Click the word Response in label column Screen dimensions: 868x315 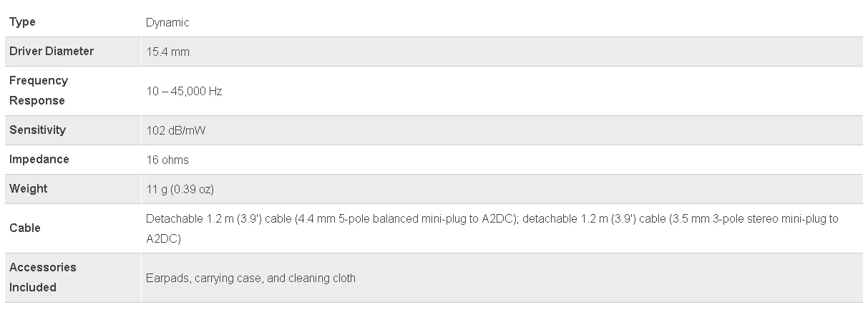point(37,101)
